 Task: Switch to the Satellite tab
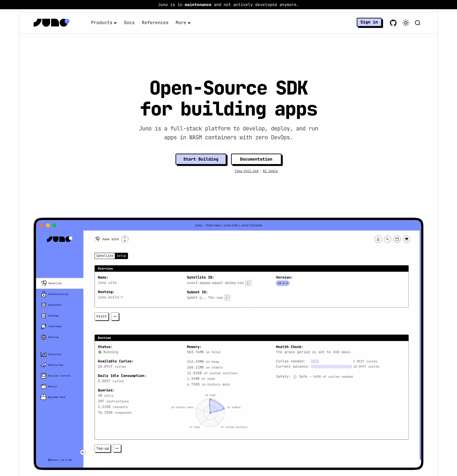pos(105,256)
